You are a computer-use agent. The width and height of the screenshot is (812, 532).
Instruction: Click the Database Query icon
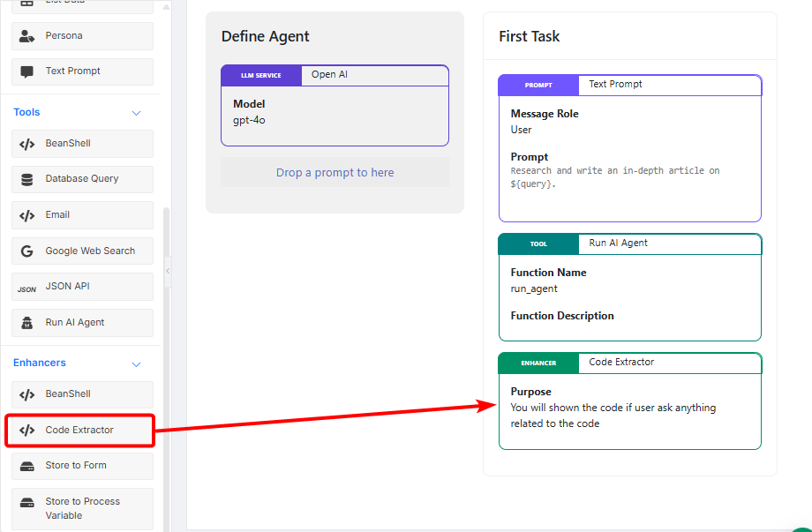pos(27,179)
